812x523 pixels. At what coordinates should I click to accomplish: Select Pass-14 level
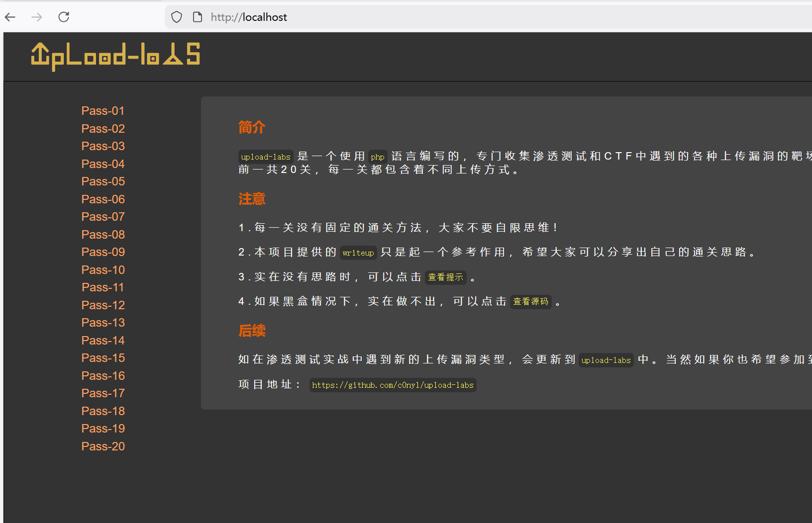pos(103,341)
